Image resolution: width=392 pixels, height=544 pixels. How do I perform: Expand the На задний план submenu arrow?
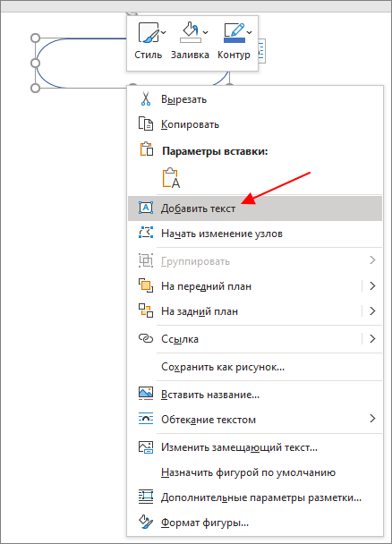pyautogui.click(x=372, y=310)
